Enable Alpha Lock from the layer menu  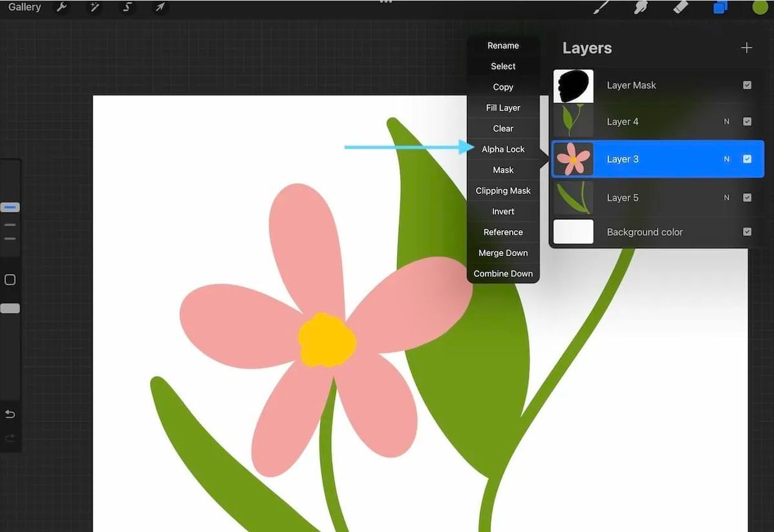[503, 149]
